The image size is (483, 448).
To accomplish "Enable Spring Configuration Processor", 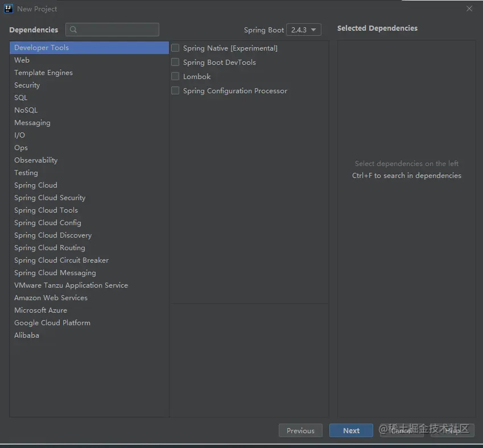I will [175, 90].
